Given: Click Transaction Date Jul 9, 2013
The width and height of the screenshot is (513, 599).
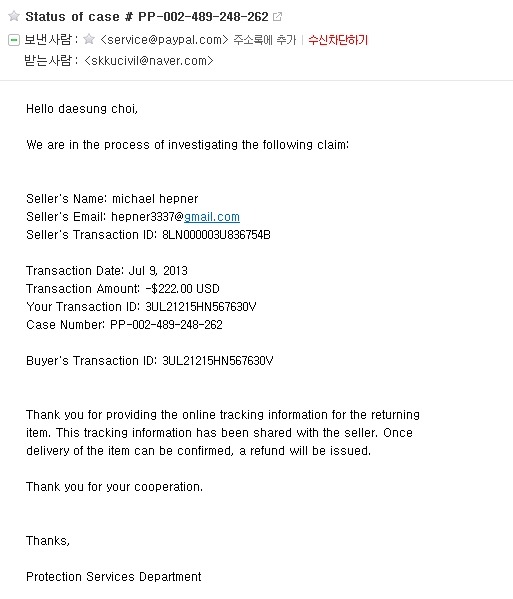Looking at the screenshot, I should [158, 270].
